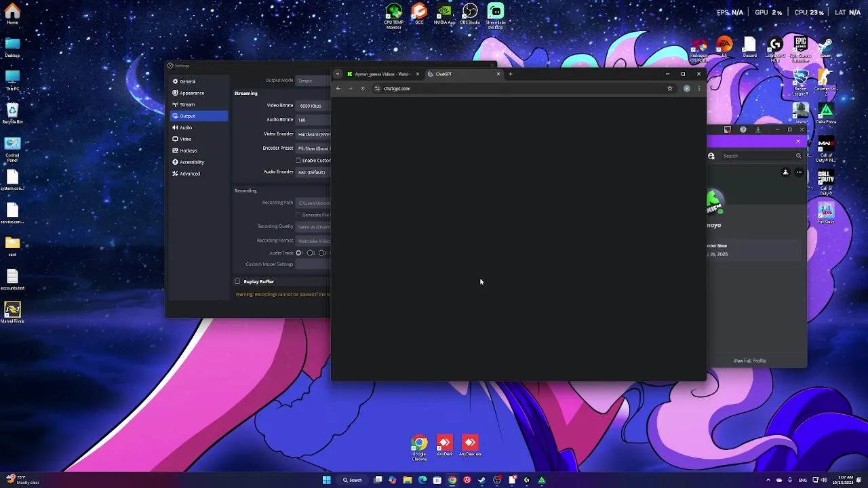The height and width of the screenshot is (488, 868).
Task: Open AnyDesk desktop shortcut
Action: click(444, 445)
